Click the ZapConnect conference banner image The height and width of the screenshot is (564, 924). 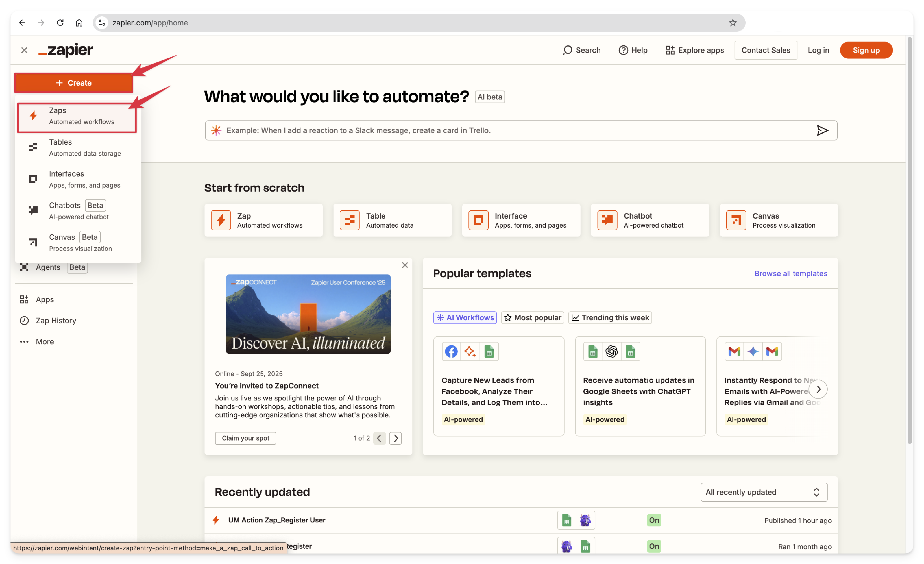(308, 314)
